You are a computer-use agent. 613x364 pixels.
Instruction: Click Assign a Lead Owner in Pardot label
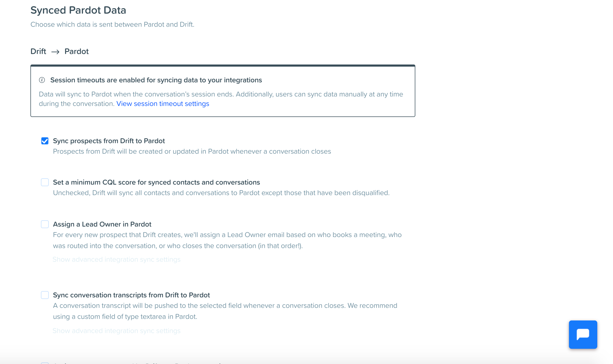(102, 224)
